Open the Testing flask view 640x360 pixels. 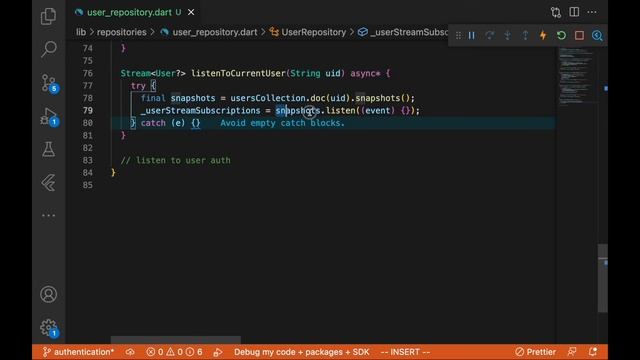coord(48,149)
